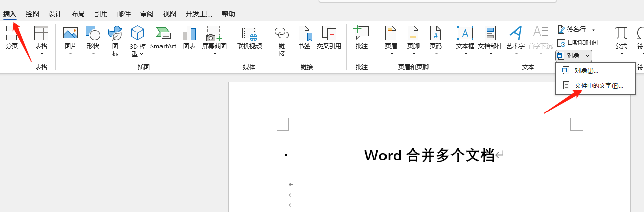Open the 邮件 tab
644x212 pixels.
tap(124, 14)
